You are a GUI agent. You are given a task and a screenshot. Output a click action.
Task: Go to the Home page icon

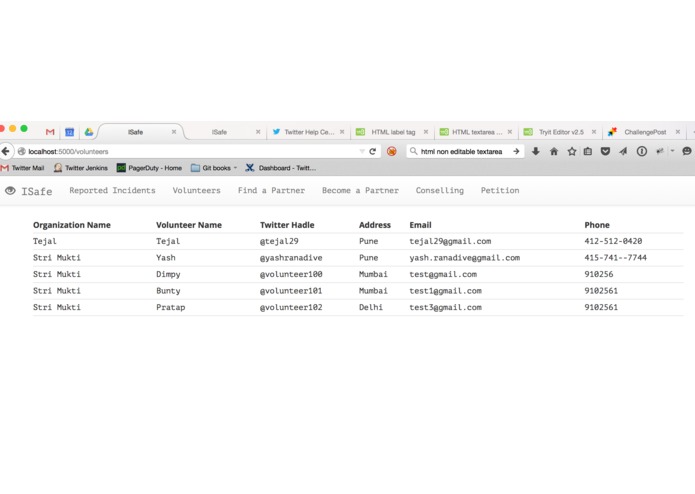click(554, 152)
